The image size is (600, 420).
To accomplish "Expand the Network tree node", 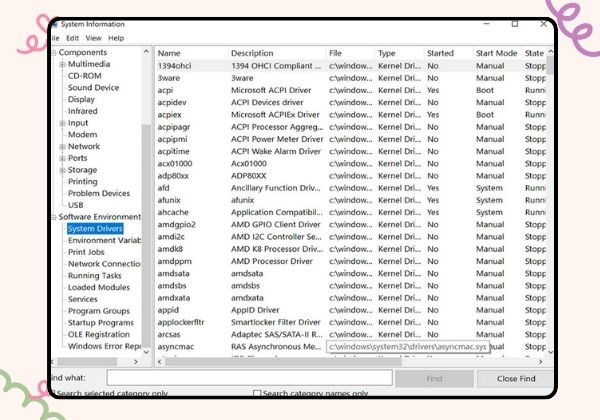I will point(62,147).
